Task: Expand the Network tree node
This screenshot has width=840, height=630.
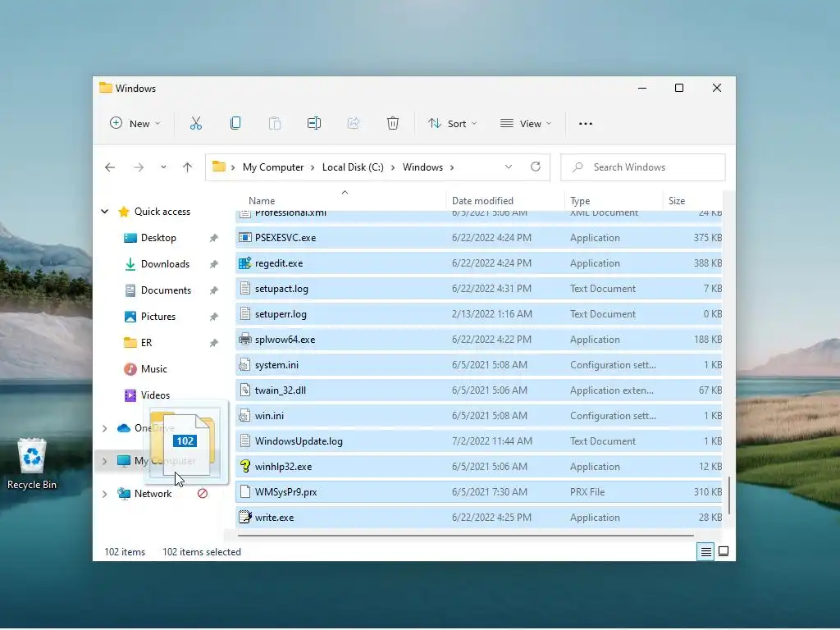Action: click(x=105, y=494)
